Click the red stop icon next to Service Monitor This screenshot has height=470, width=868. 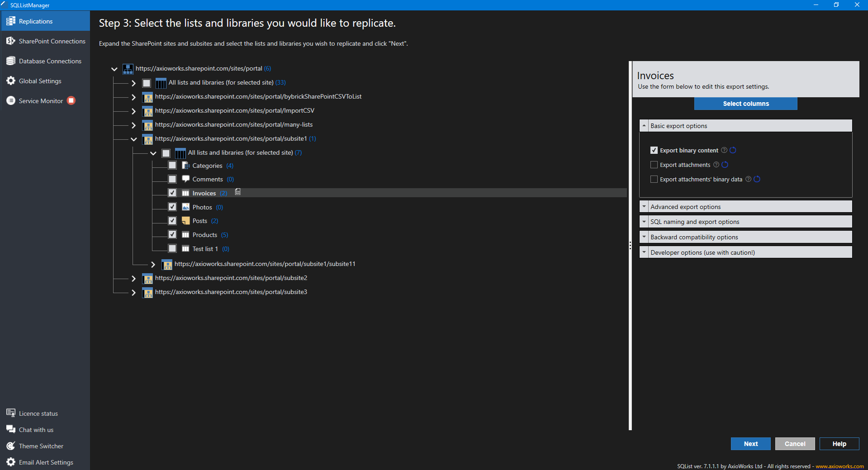click(71, 100)
